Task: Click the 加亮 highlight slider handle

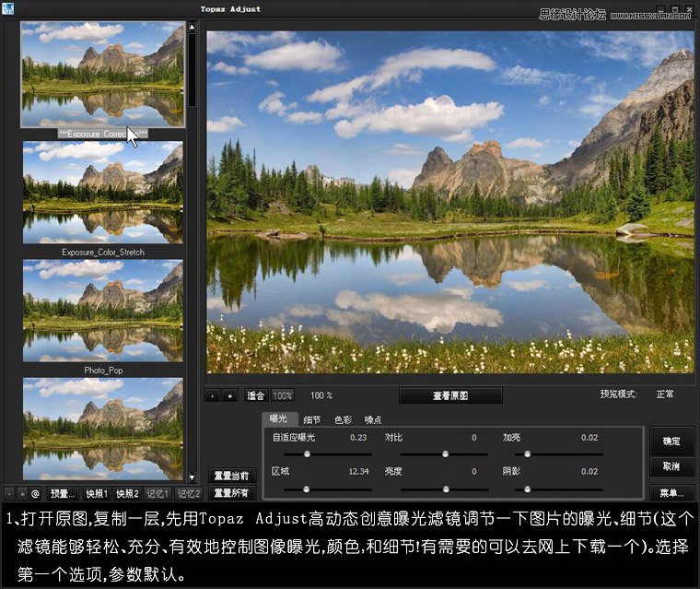Action: tap(527, 454)
